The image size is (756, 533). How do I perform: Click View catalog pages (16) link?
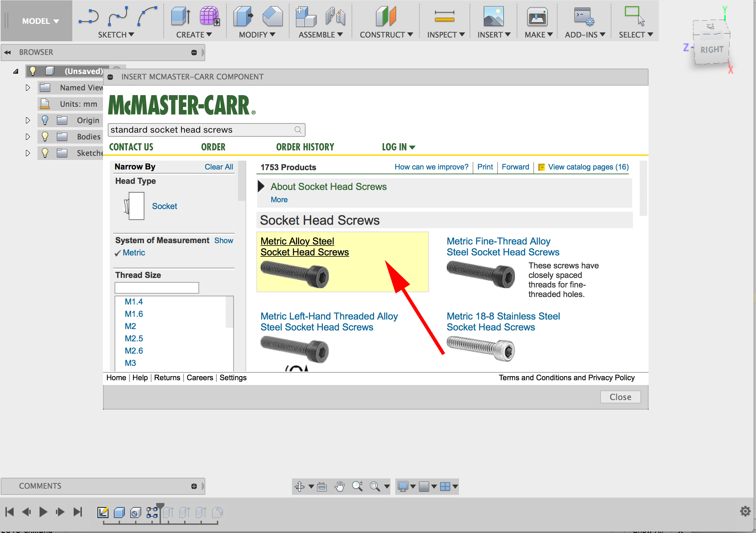coord(588,167)
